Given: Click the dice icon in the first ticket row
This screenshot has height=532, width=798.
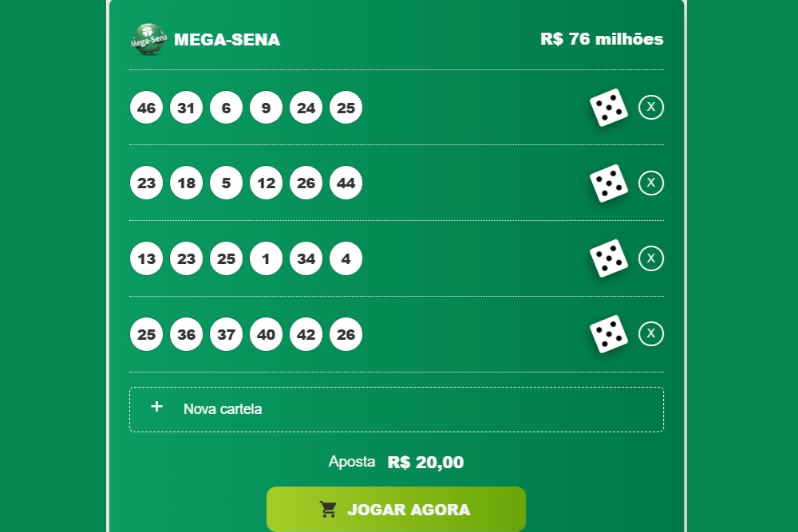Looking at the screenshot, I should click(608, 107).
